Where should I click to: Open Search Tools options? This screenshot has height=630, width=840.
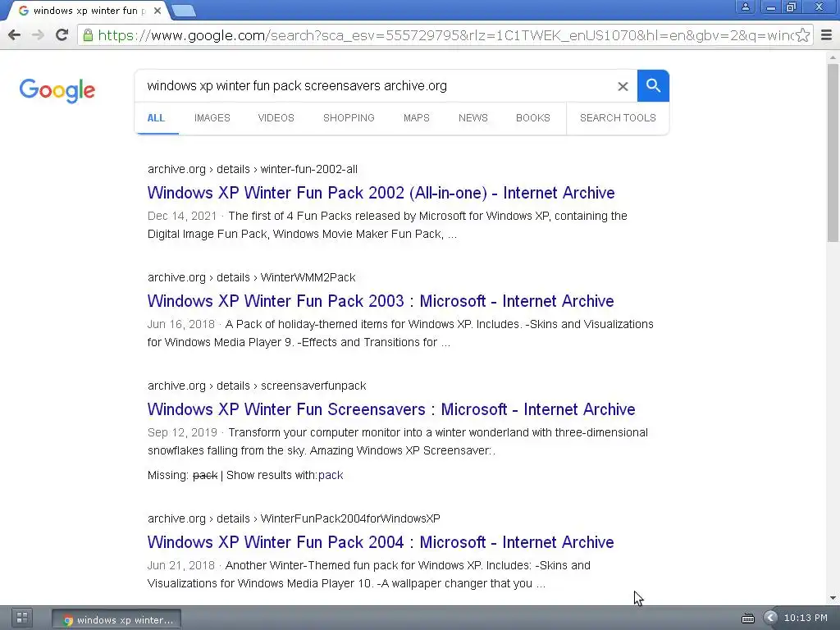pos(618,118)
